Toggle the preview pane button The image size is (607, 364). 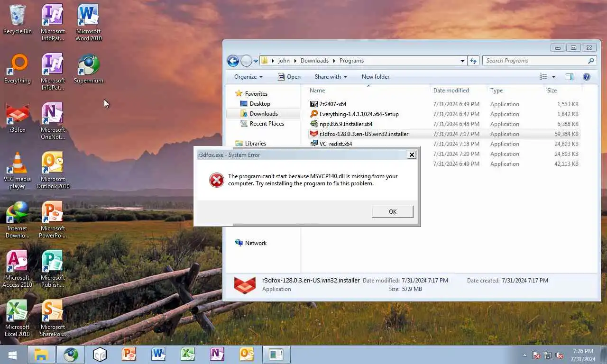click(x=570, y=77)
